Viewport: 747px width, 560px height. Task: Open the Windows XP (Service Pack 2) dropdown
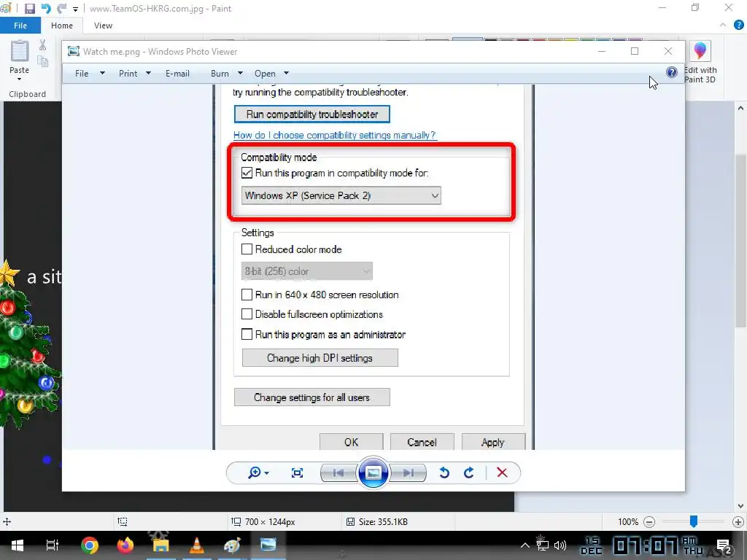click(341, 195)
